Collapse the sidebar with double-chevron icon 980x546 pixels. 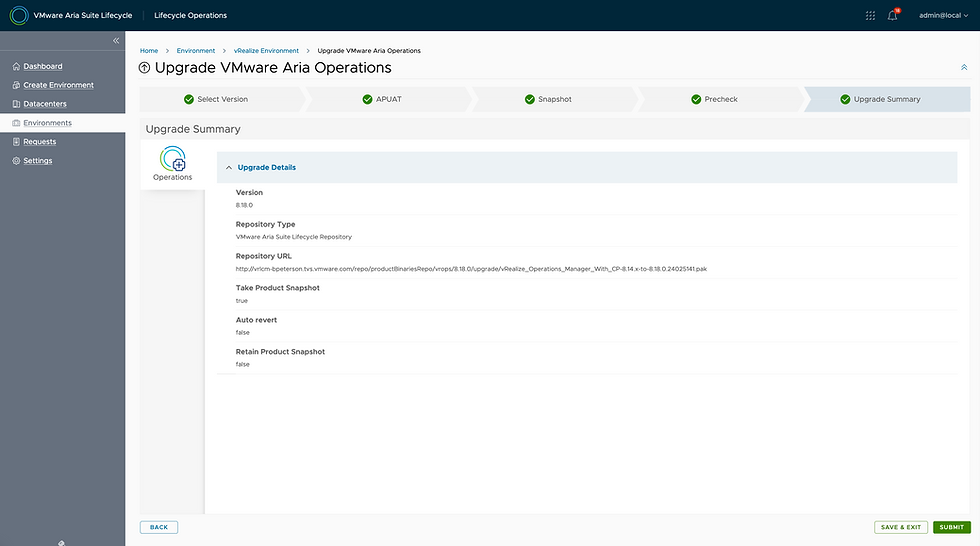point(116,41)
